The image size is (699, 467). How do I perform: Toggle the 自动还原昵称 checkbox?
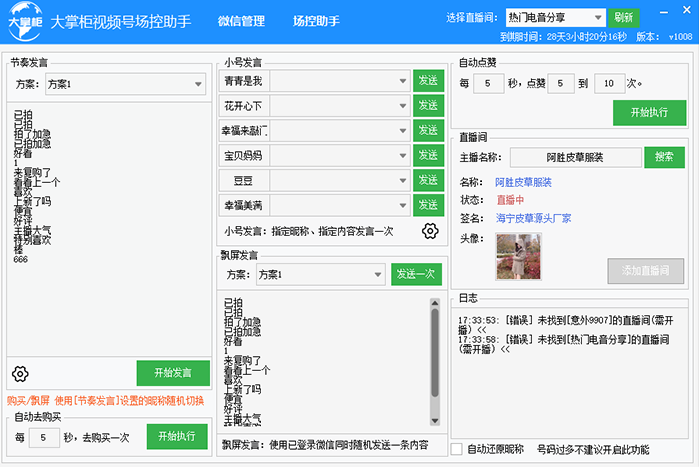tap(457, 449)
